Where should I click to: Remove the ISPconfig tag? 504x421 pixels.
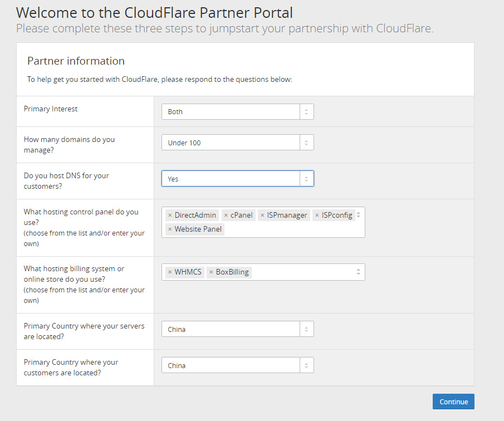[x=317, y=215]
